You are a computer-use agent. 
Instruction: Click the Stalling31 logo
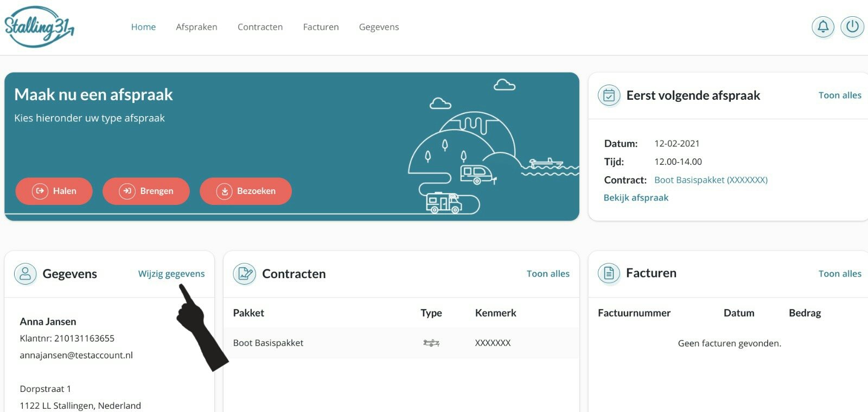[39, 27]
